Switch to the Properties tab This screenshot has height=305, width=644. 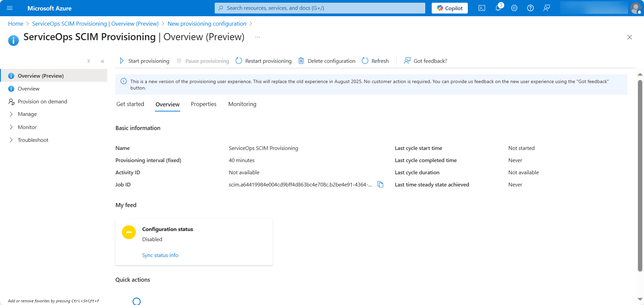pyautogui.click(x=204, y=104)
